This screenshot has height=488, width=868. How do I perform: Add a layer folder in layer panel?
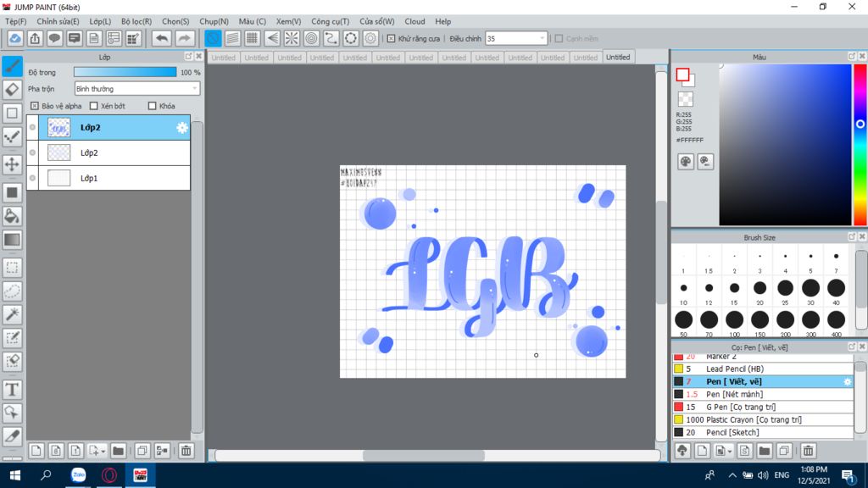pyautogui.click(x=118, y=451)
